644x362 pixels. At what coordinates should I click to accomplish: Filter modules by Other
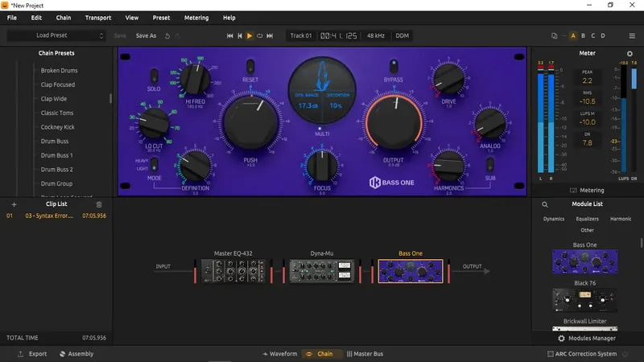point(588,230)
